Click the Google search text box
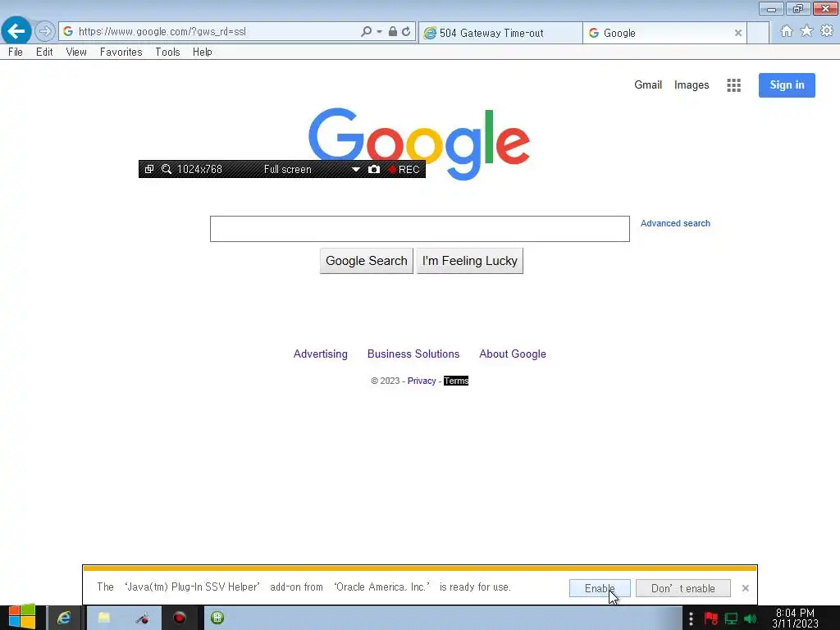The height and width of the screenshot is (630, 840). (420, 229)
